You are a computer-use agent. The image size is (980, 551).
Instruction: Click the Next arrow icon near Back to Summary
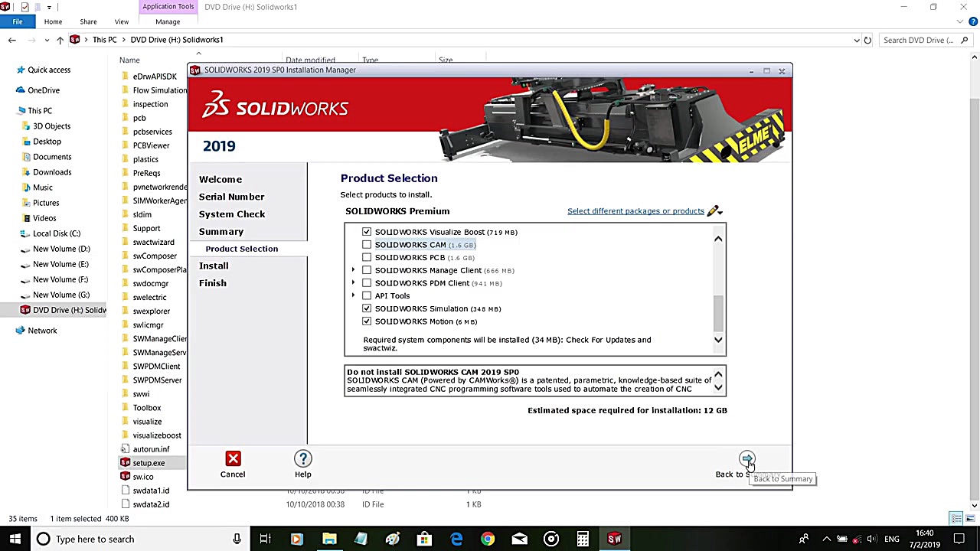click(746, 459)
